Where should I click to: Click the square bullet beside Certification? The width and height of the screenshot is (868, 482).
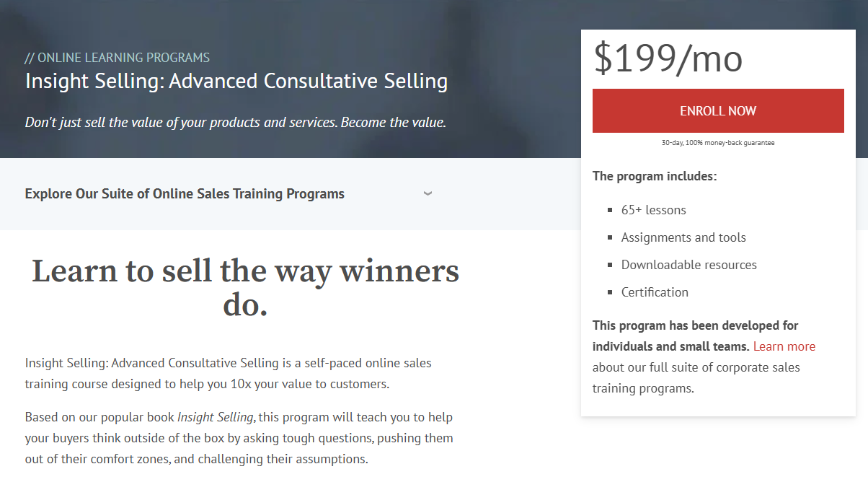(610, 293)
